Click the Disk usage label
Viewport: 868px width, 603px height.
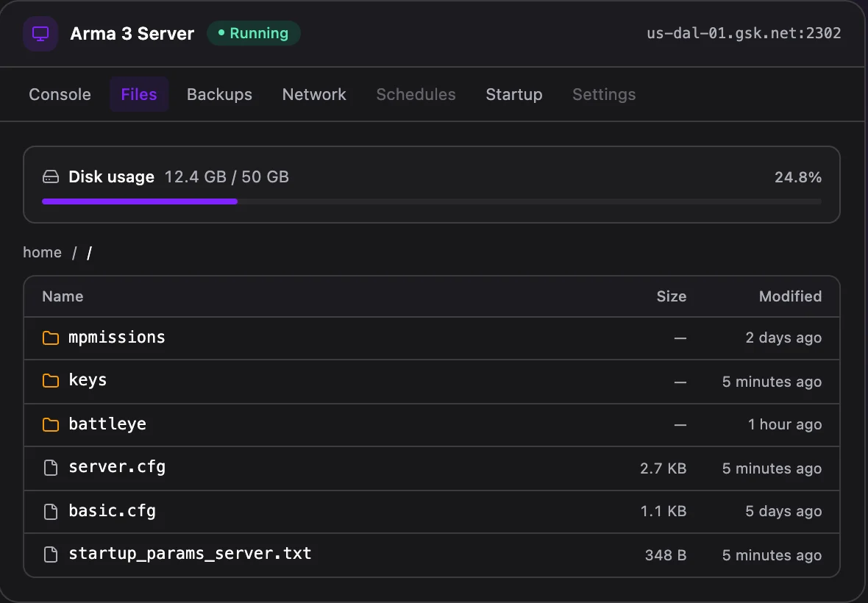111,177
